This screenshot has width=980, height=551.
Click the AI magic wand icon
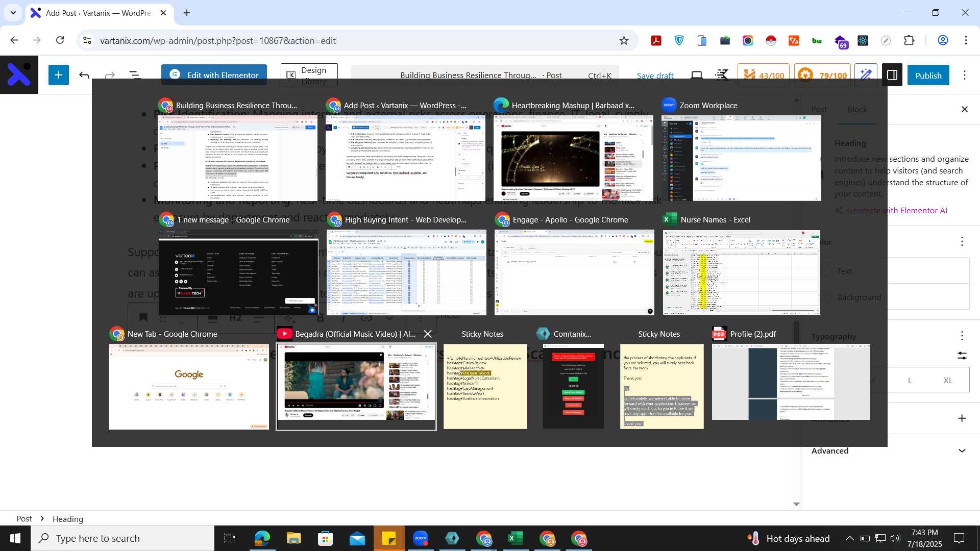(x=866, y=75)
